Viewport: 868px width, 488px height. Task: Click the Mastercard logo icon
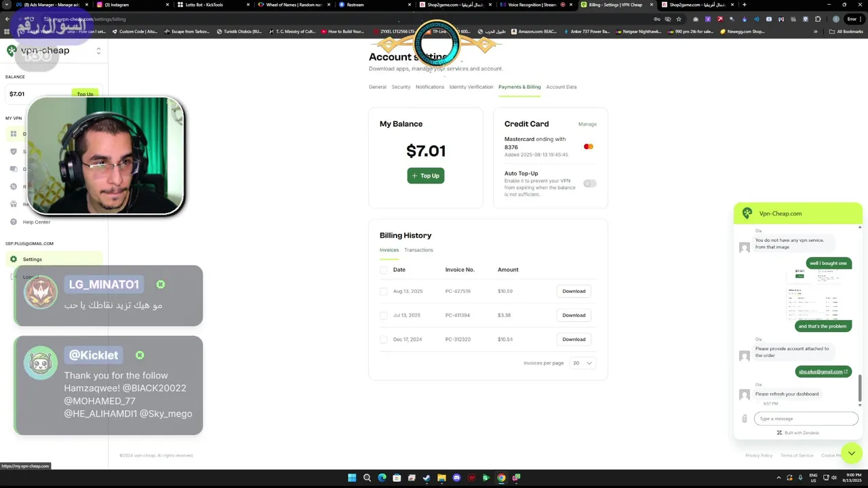(589, 146)
